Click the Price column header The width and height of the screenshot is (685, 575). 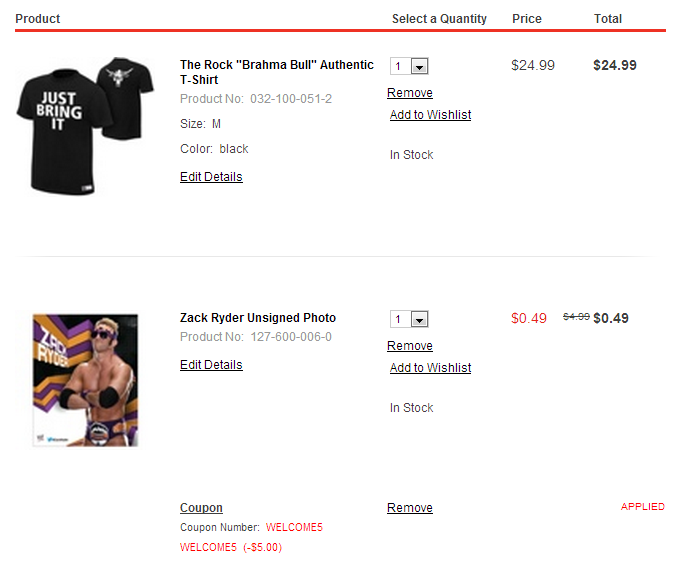[x=527, y=19]
